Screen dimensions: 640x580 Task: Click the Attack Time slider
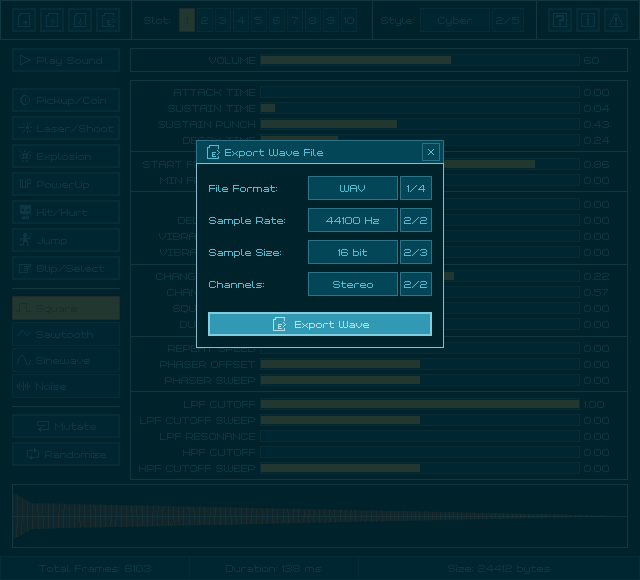[420, 92]
